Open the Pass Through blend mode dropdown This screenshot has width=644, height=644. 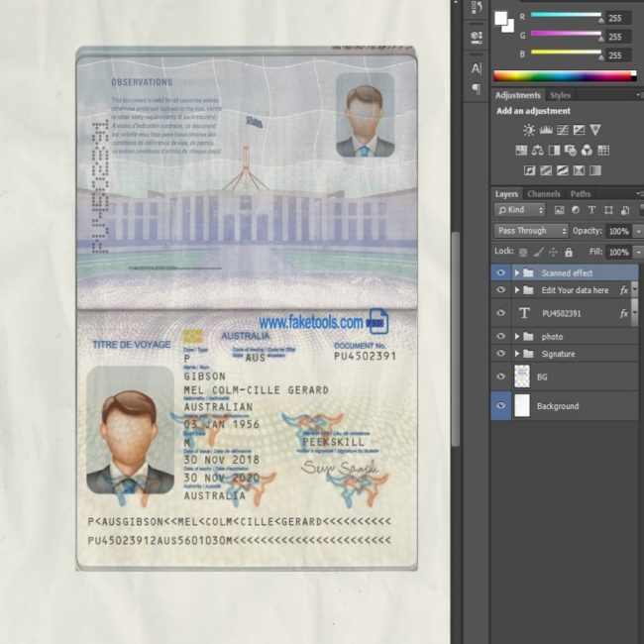[x=531, y=231]
